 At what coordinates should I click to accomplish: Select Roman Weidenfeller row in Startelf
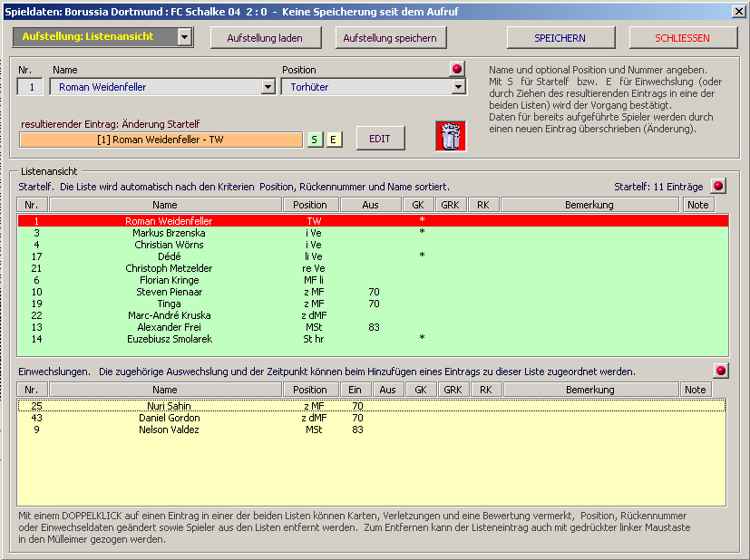[x=373, y=221]
